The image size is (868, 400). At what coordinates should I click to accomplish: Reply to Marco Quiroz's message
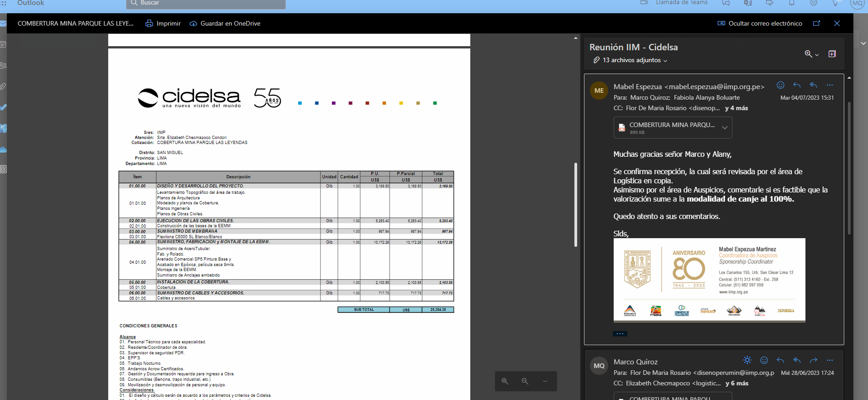click(x=780, y=360)
